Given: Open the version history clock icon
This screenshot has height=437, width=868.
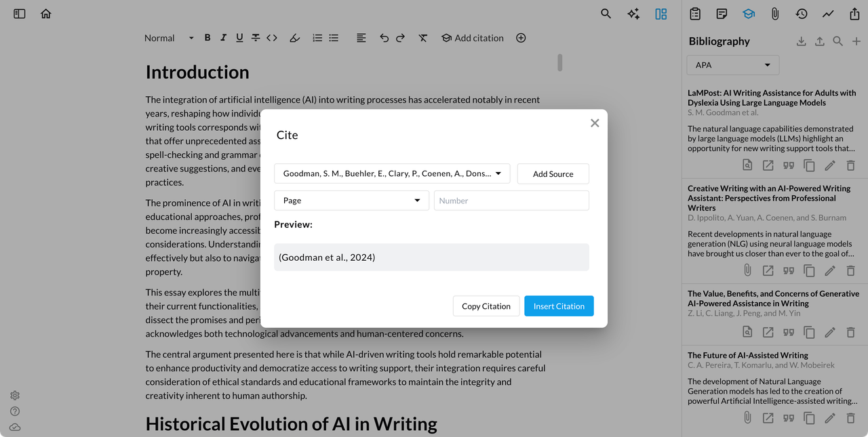Looking at the screenshot, I should click(802, 14).
